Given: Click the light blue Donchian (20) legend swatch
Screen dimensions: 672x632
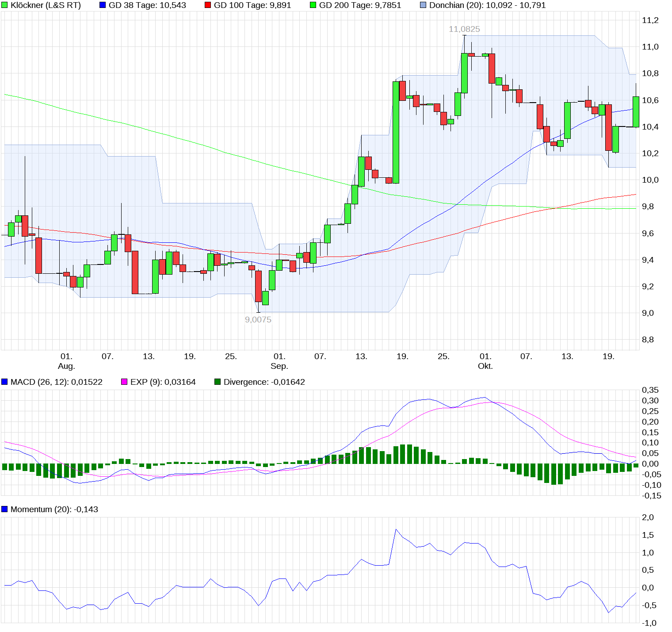Looking at the screenshot, I should (423, 5).
